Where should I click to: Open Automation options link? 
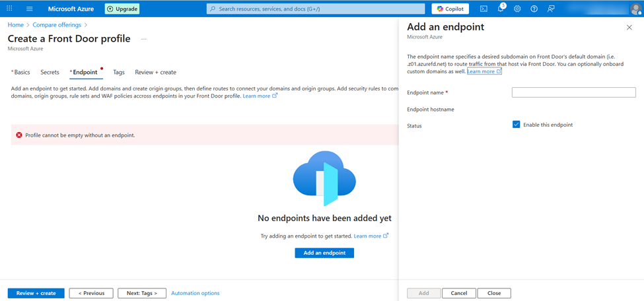click(196, 293)
